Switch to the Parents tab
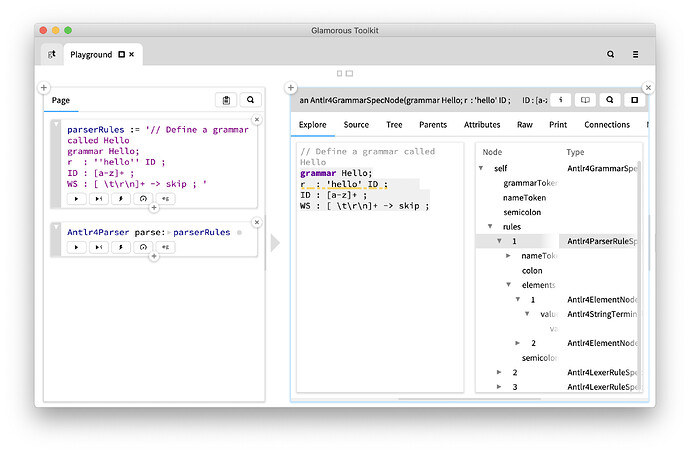The image size is (690, 453). [433, 125]
